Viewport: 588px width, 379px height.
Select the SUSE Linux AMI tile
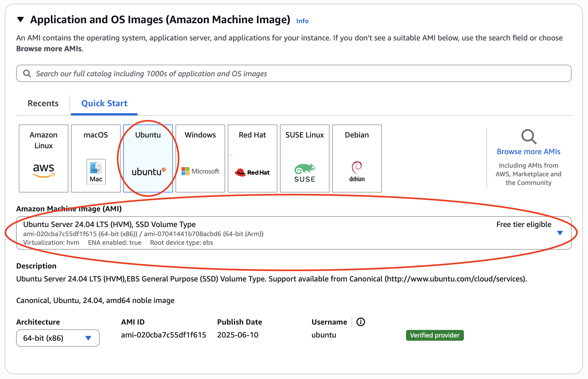(x=305, y=158)
